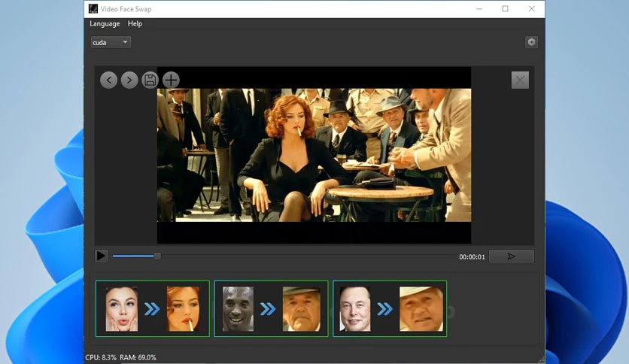Select the smiling bald man source face
Image resolution: width=629 pixels, height=364 pixels.
coord(238,308)
